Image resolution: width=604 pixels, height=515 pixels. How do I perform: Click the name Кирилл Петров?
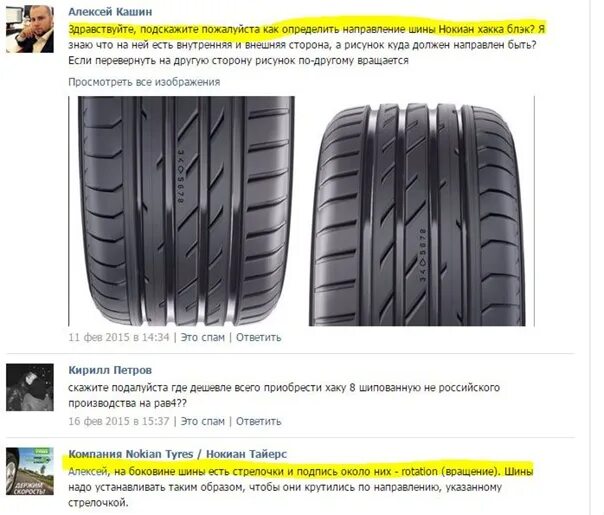click(110, 370)
